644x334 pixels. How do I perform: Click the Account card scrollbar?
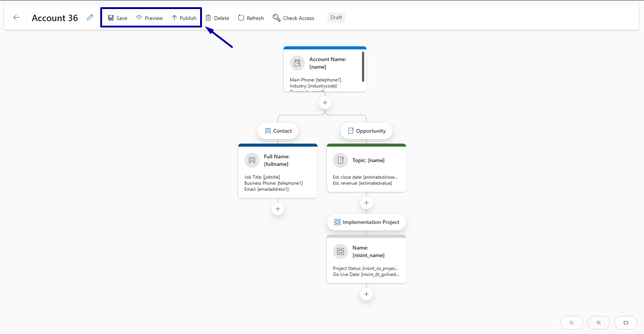click(x=363, y=67)
